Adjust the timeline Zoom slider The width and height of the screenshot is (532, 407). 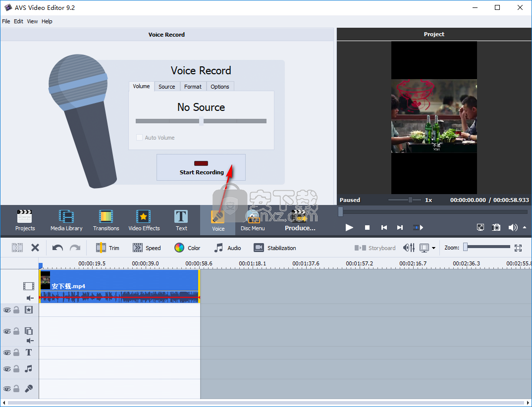coord(487,247)
